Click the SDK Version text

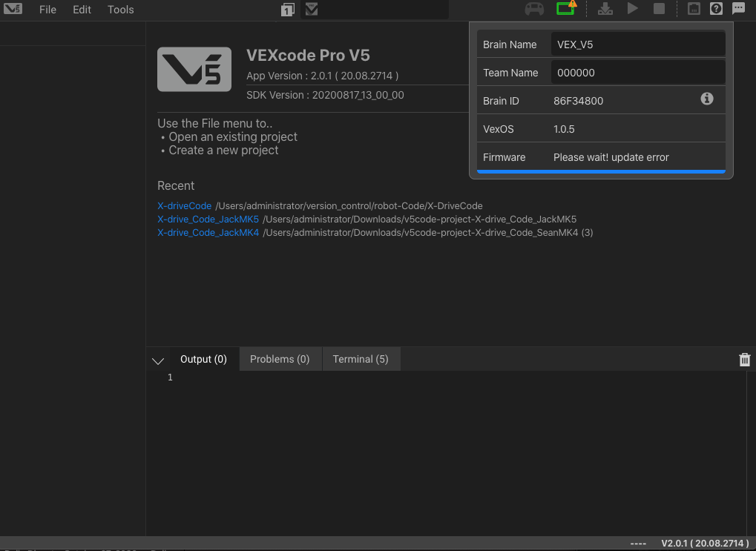tap(325, 95)
